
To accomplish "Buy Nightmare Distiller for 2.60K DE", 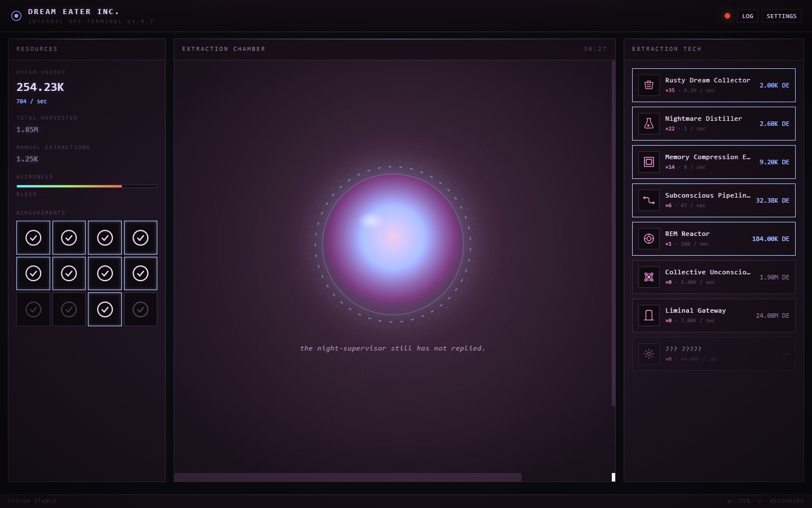I will pos(714,124).
